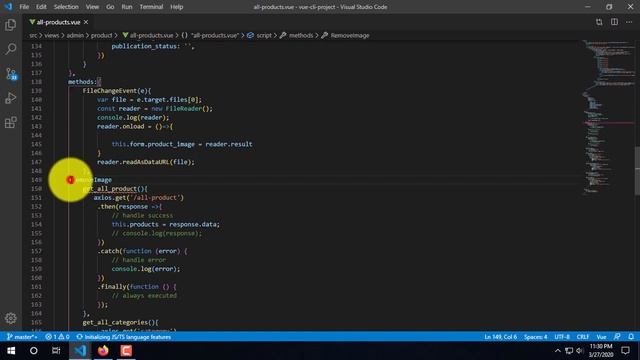Open the Extensions view
Screen dimensions: 640x360
(x=11, y=122)
